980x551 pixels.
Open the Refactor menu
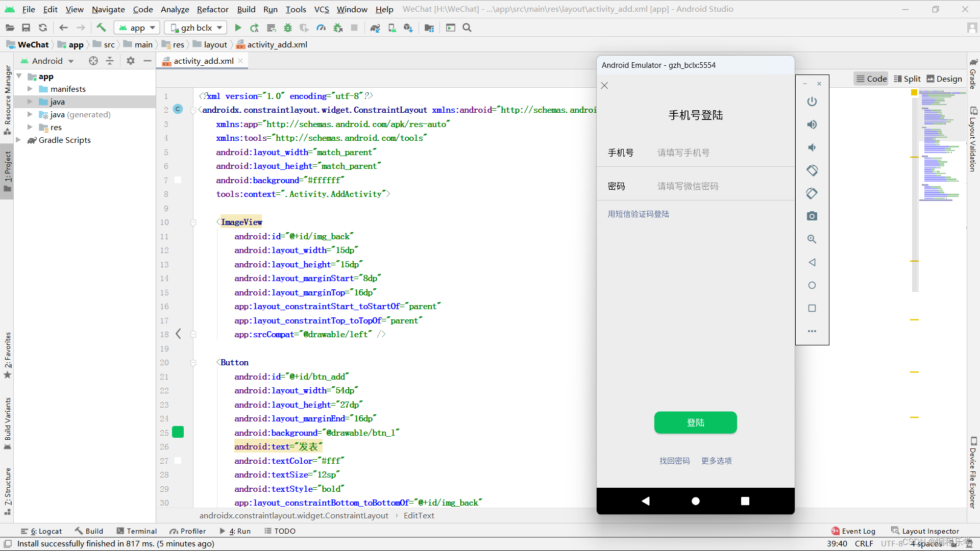pyautogui.click(x=212, y=9)
